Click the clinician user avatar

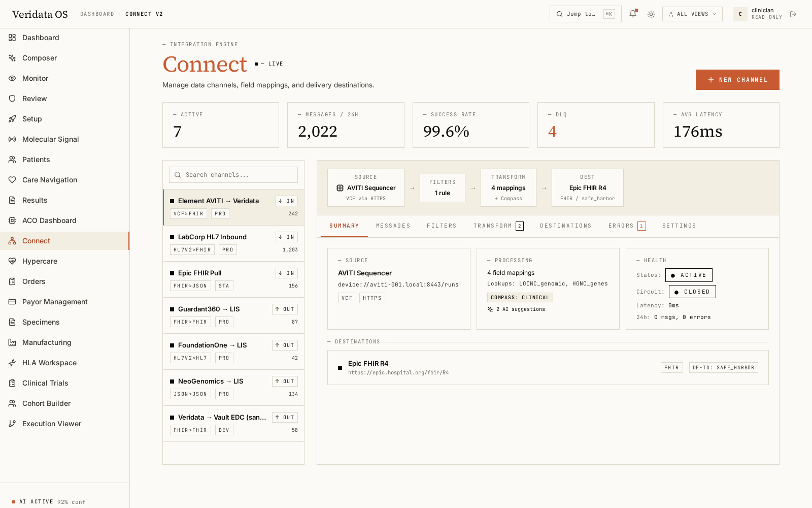pos(740,14)
